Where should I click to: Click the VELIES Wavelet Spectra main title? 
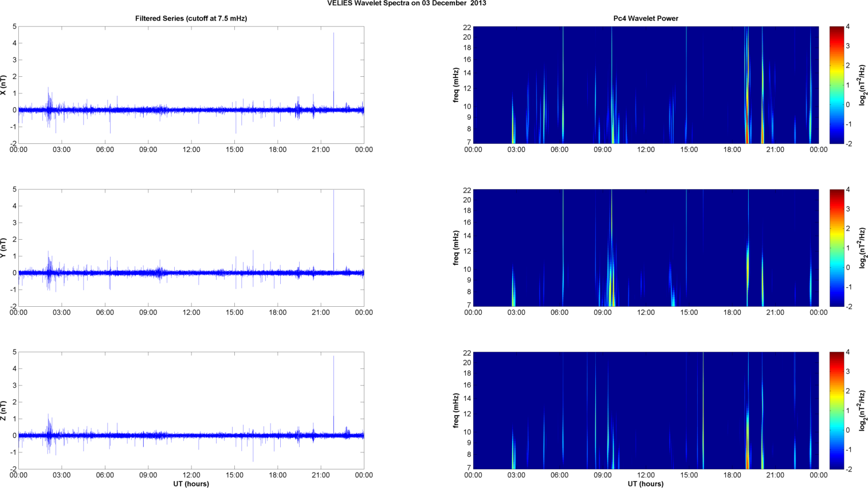tap(406, 3)
